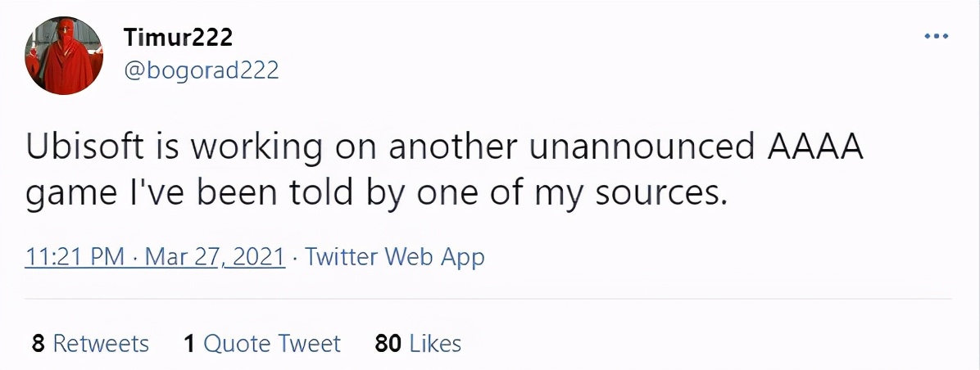
Task: Open the more options ellipsis menu
Action: click(935, 37)
